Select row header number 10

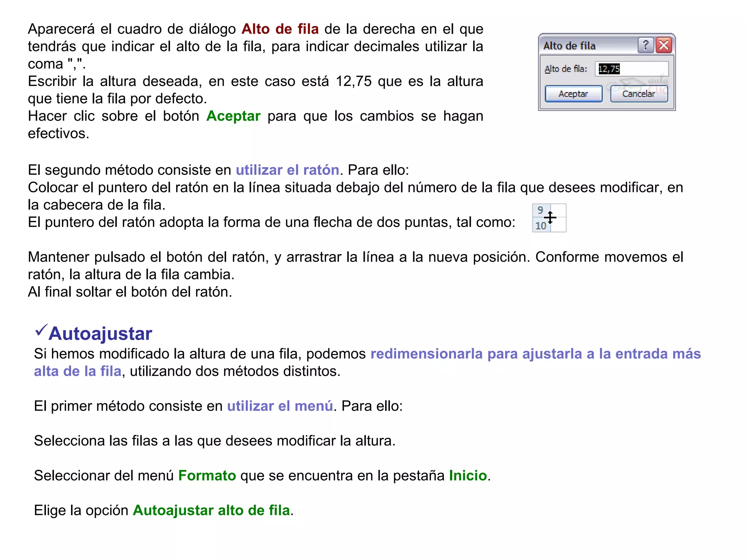pyautogui.click(x=540, y=226)
